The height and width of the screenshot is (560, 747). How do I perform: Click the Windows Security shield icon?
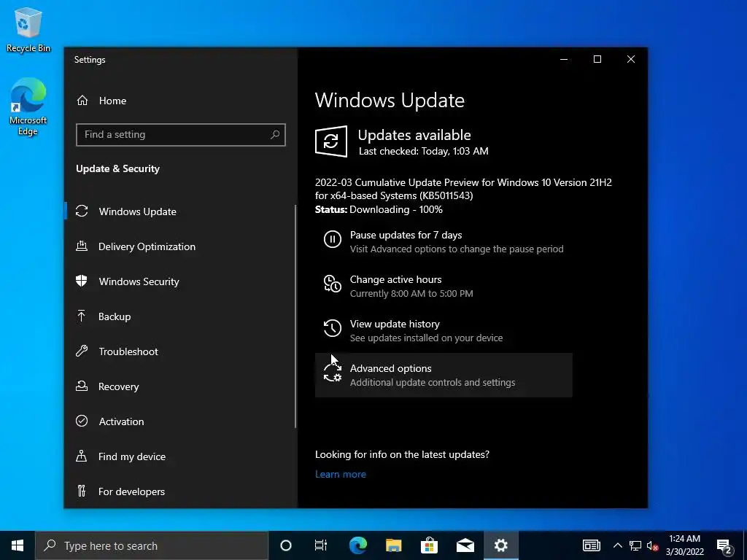[x=82, y=281]
